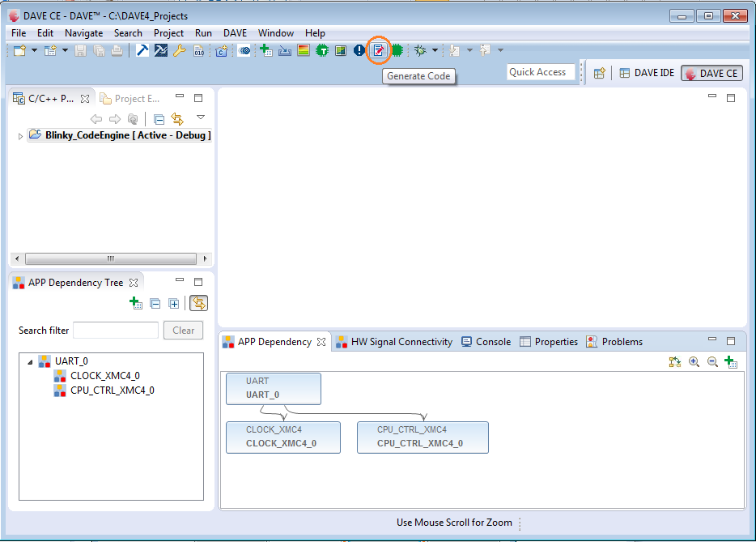Open the Navigate menu
Viewport: 756px width, 542px height.
tap(84, 33)
